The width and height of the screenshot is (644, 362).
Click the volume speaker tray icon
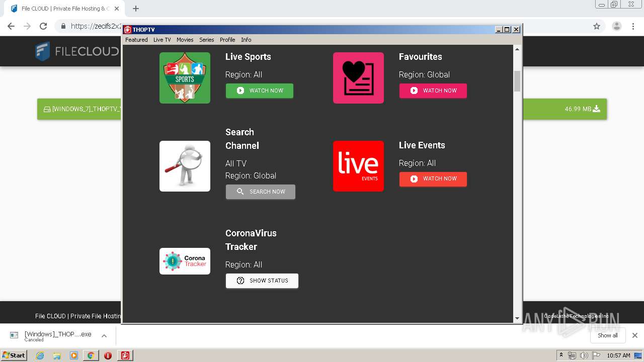[x=584, y=355]
